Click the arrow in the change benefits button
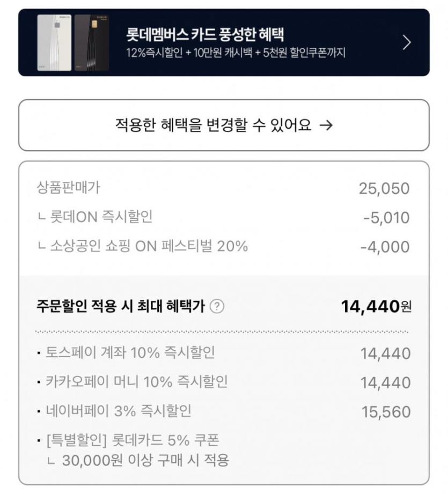 pos(326,126)
